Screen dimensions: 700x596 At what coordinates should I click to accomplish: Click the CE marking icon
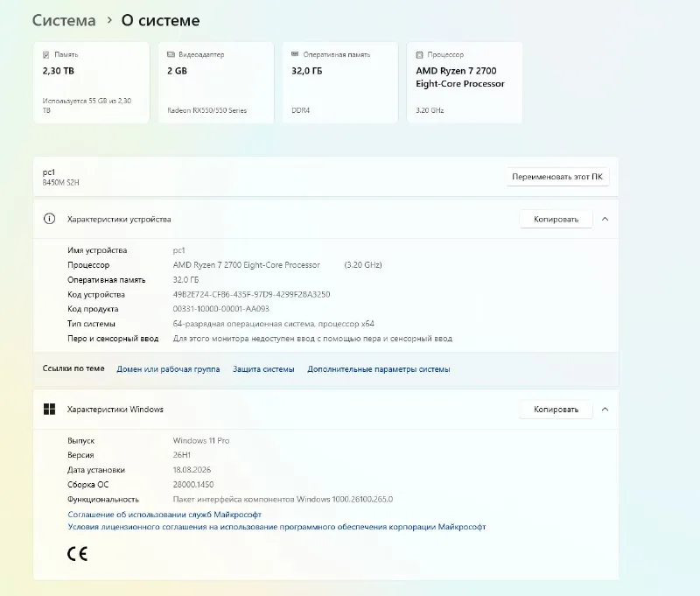click(x=77, y=554)
